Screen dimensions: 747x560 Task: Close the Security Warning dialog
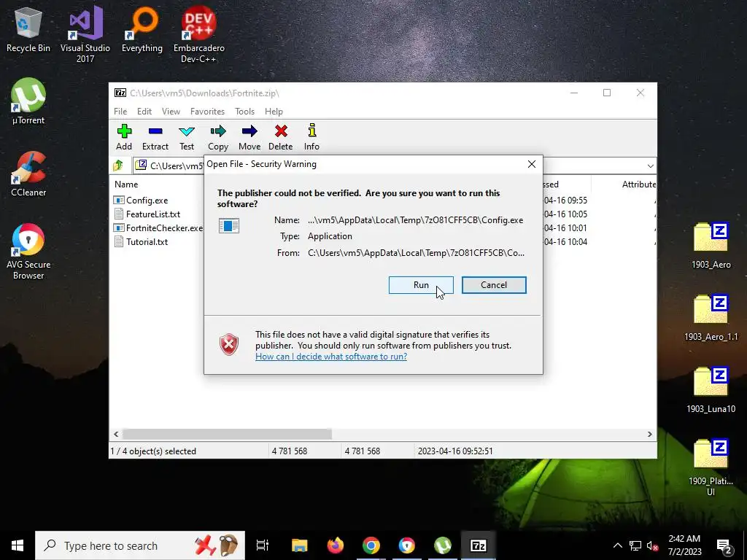tap(532, 164)
